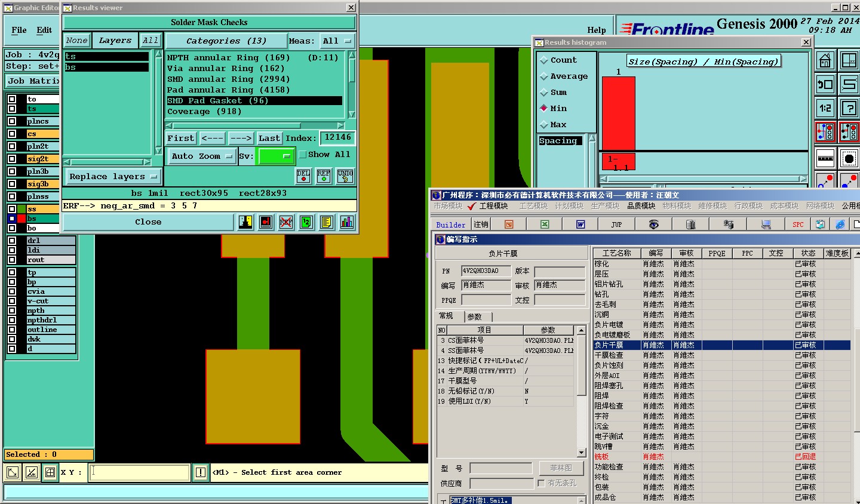The height and width of the screenshot is (504, 860).
Task: Open the File menu
Action: point(19,30)
